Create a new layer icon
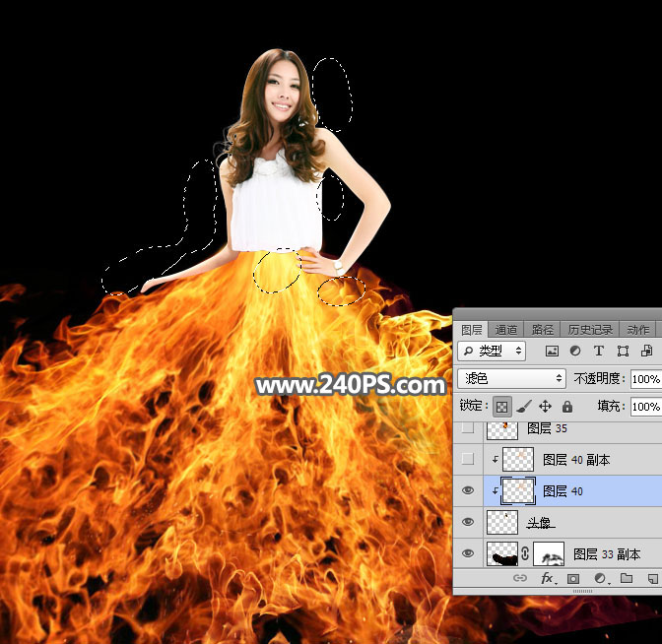The height and width of the screenshot is (644, 662). coord(653,579)
